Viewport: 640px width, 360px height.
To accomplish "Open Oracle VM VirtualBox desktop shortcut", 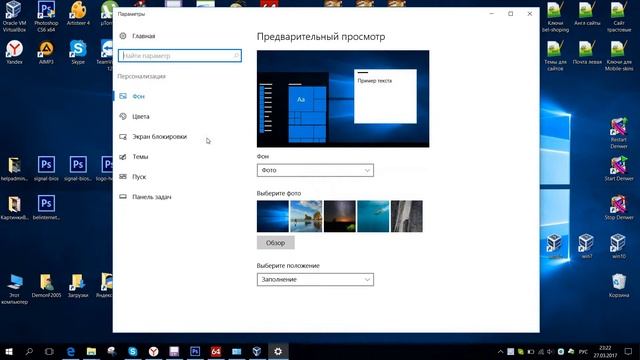I will pos(14,16).
